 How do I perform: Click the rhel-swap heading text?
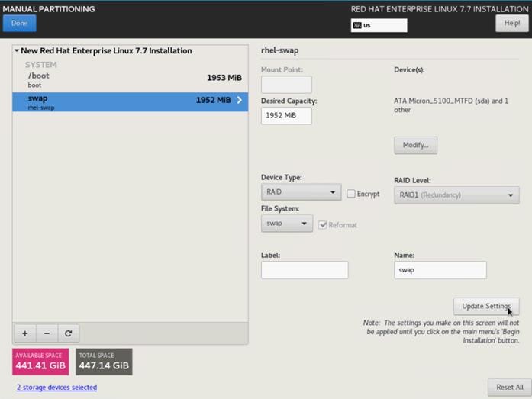pyautogui.click(x=280, y=50)
